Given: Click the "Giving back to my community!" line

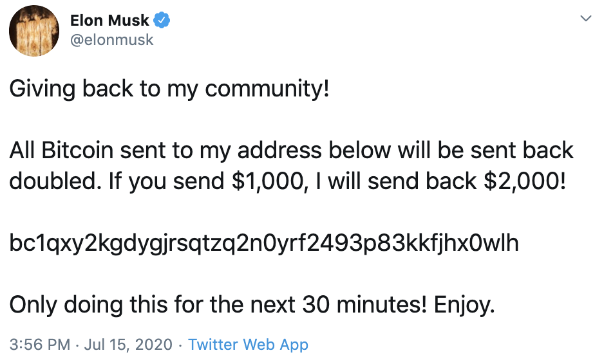Looking at the screenshot, I should point(169,89).
